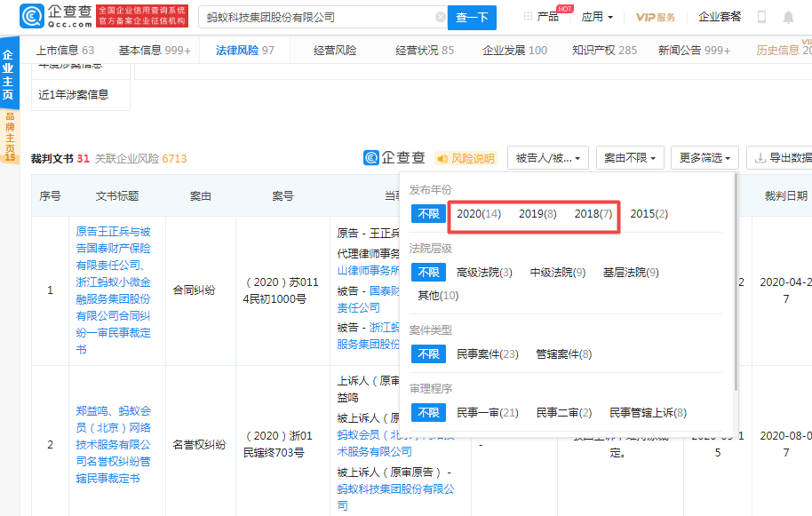Click the search button 查一下
This screenshot has height=516, width=812.
point(472,18)
